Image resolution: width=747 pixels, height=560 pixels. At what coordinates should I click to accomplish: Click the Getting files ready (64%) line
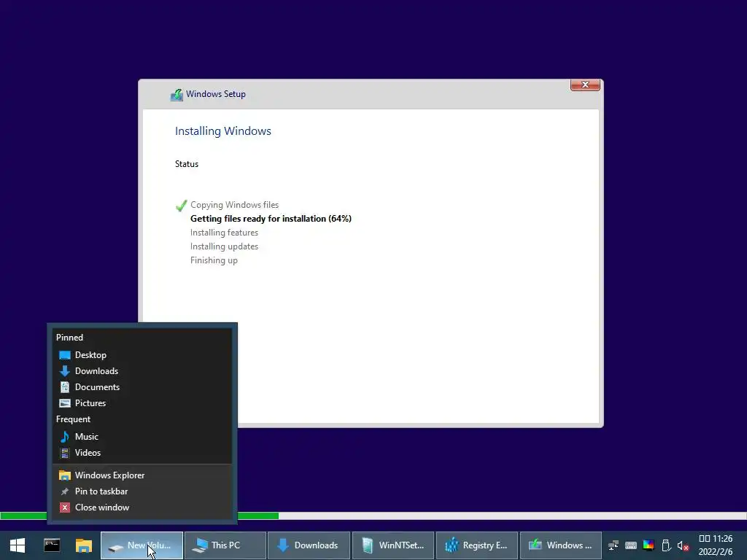271,219
